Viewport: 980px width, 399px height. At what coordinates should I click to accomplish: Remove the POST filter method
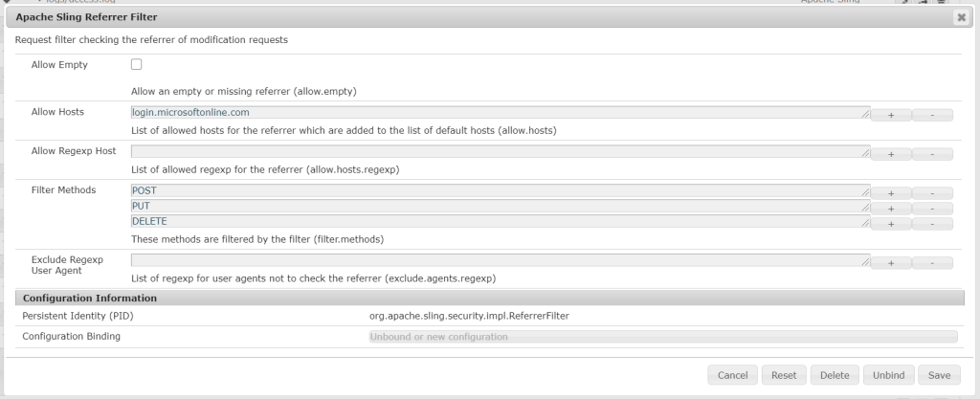(932, 192)
